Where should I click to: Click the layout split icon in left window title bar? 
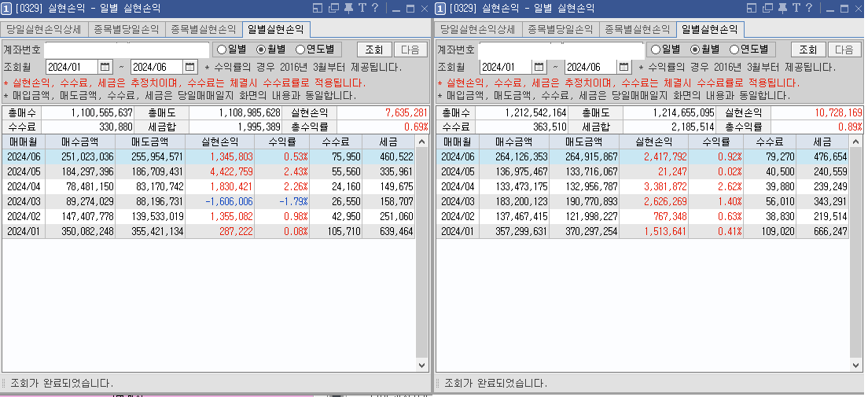pyautogui.click(x=317, y=9)
